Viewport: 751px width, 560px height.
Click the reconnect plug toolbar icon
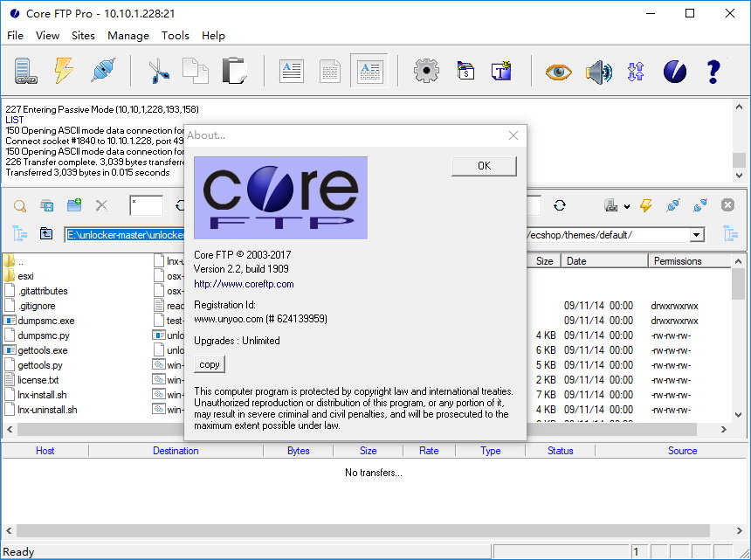103,71
